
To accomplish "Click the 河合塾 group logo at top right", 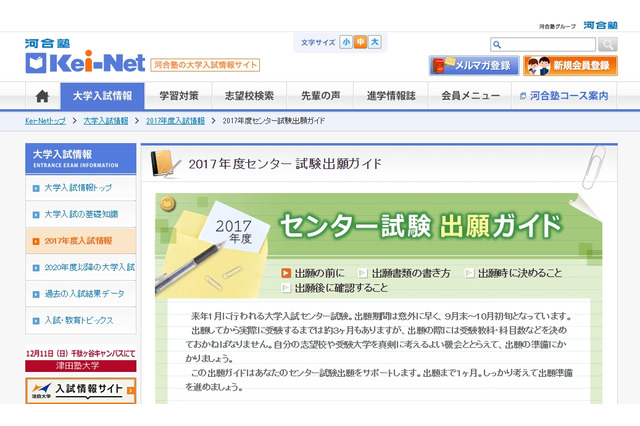I will pyautogui.click(x=600, y=25).
